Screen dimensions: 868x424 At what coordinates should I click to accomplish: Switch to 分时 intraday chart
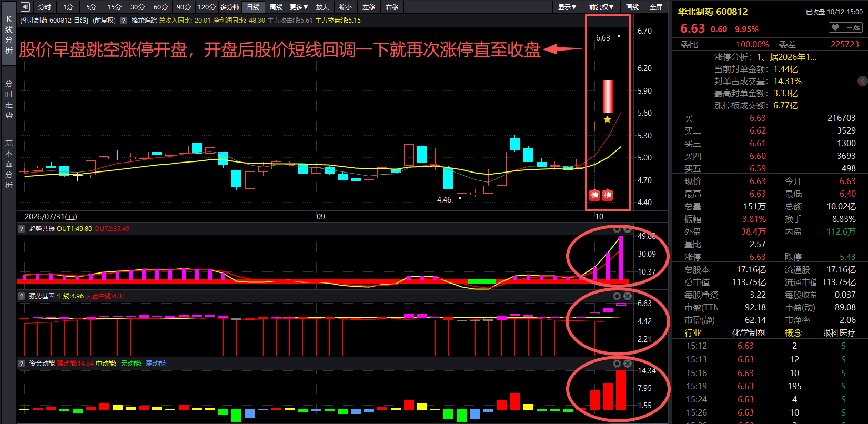pyautogui.click(x=45, y=7)
